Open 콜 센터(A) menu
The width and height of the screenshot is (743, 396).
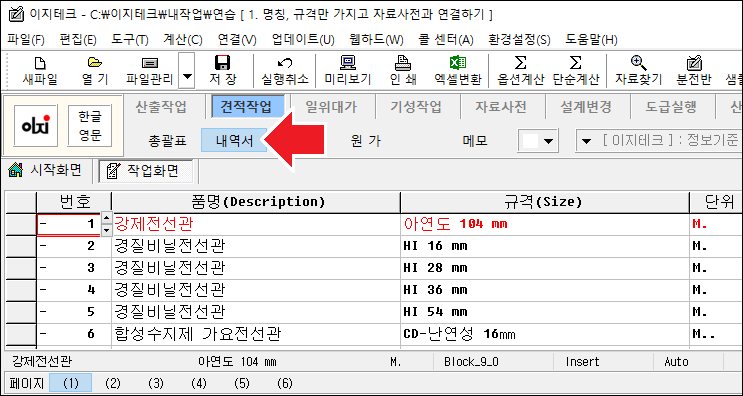click(x=446, y=39)
